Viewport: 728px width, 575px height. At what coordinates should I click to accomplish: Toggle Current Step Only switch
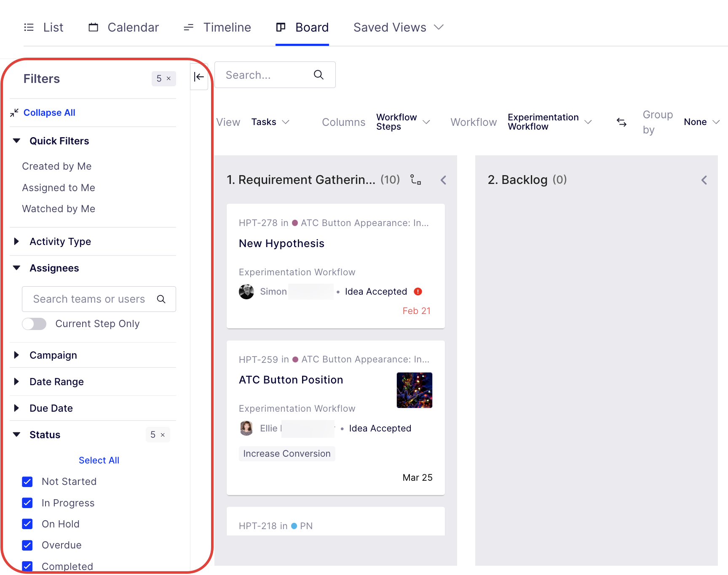tap(34, 324)
